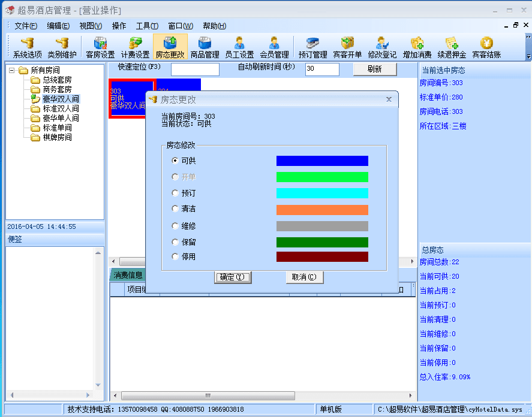Screen dimensions: 532x417
Task: Open the 计费设置 billing settings
Action: tap(135, 47)
